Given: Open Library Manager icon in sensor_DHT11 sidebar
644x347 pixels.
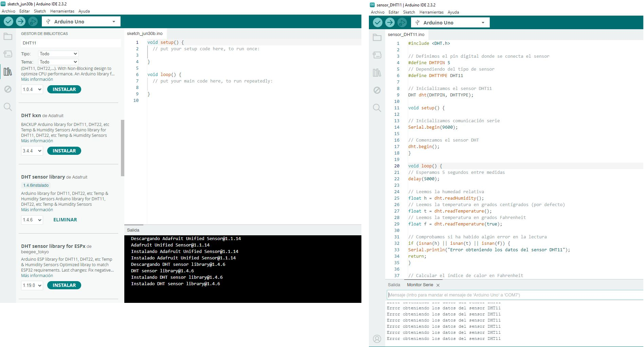Looking at the screenshot, I should point(377,73).
